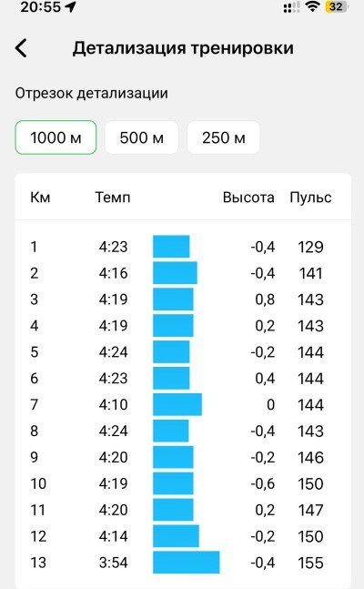This screenshot has width=364, height=589.
Task: Tap the Км column header
Action: pyautogui.click(x=40, y=198)
